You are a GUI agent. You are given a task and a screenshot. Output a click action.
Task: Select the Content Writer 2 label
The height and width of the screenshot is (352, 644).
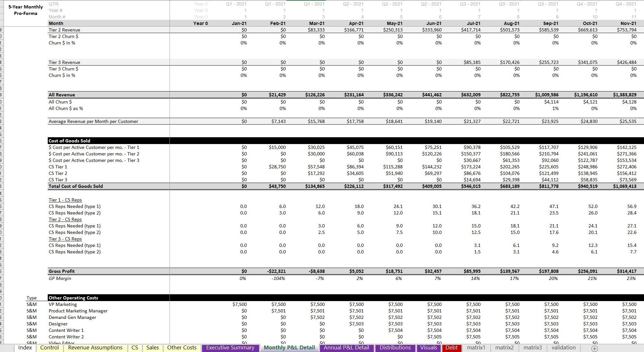click(66, 337)
